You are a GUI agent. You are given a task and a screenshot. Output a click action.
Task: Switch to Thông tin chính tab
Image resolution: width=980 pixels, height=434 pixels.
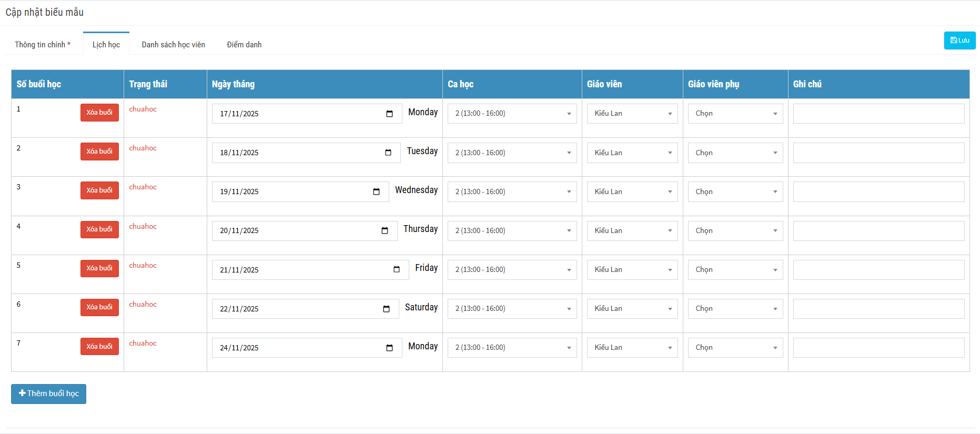(42, 45)
